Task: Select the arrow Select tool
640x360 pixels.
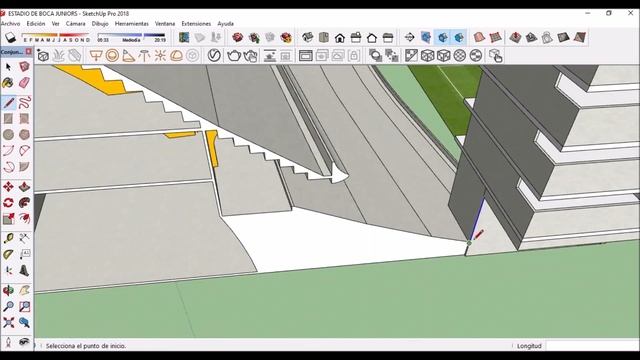Action: 8,67
